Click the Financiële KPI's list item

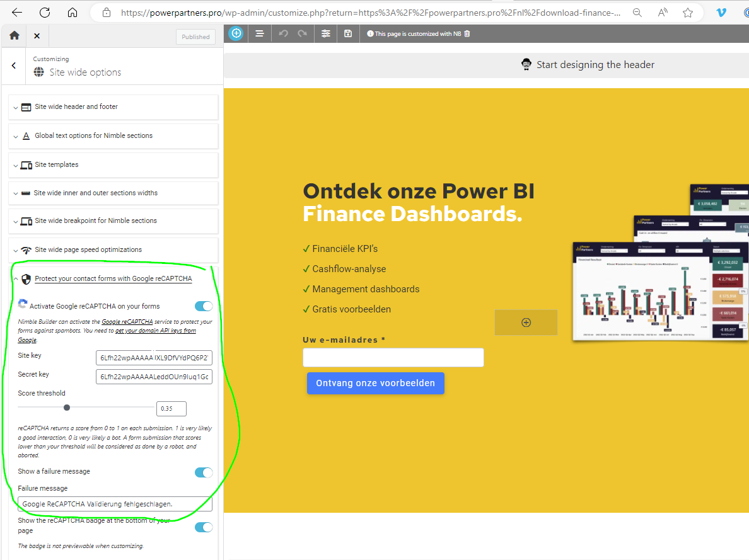(340, 249)
